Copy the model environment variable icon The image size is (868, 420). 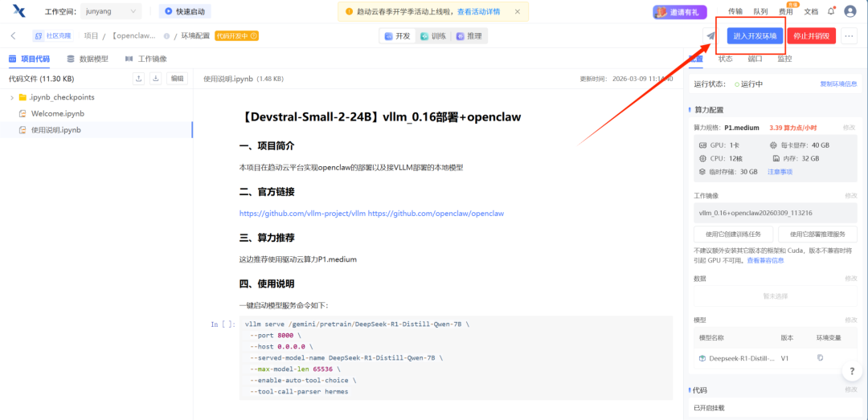[820, 358]
